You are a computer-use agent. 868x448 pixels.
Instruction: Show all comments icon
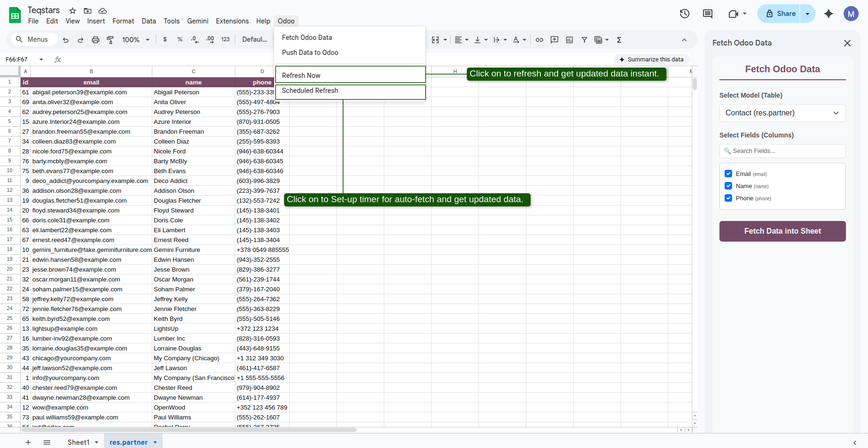[x=708, y=14]
